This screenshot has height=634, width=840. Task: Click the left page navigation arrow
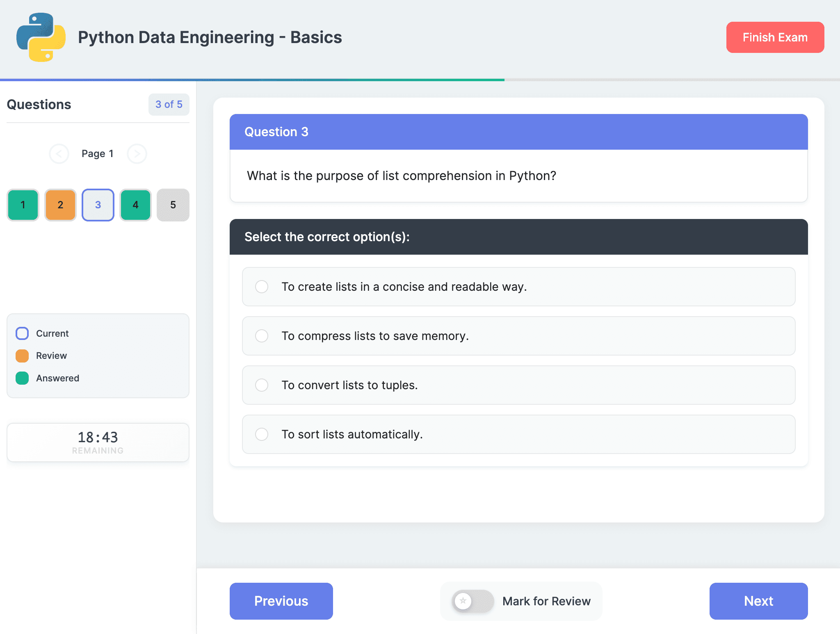coord(59,154)
